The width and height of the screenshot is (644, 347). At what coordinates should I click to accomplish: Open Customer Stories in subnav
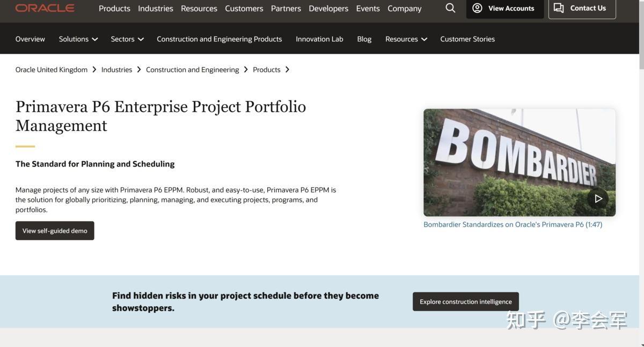(x=467, y=39)
